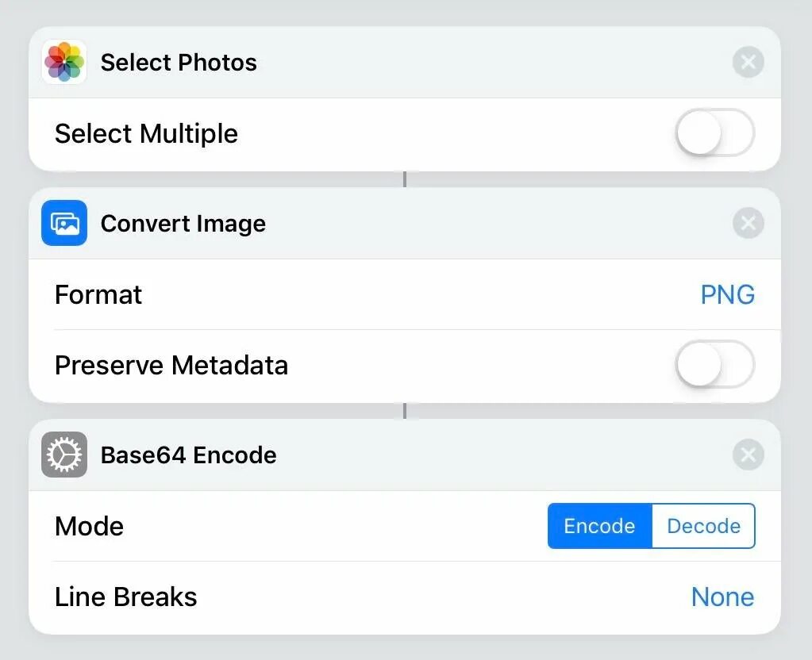Turn on the Preserve Metadata switch
The width and height of the screenshot is (812, 660).
click(714, 366)
